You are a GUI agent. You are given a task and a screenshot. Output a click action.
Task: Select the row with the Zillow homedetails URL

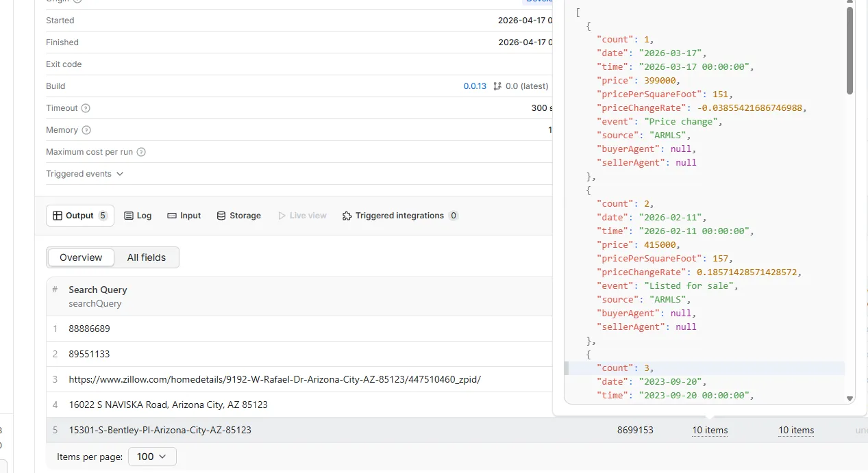tap(275, 379)
